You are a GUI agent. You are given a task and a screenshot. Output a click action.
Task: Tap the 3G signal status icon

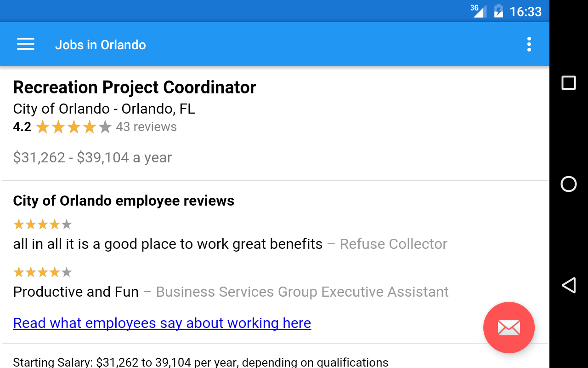coord(478,11)
